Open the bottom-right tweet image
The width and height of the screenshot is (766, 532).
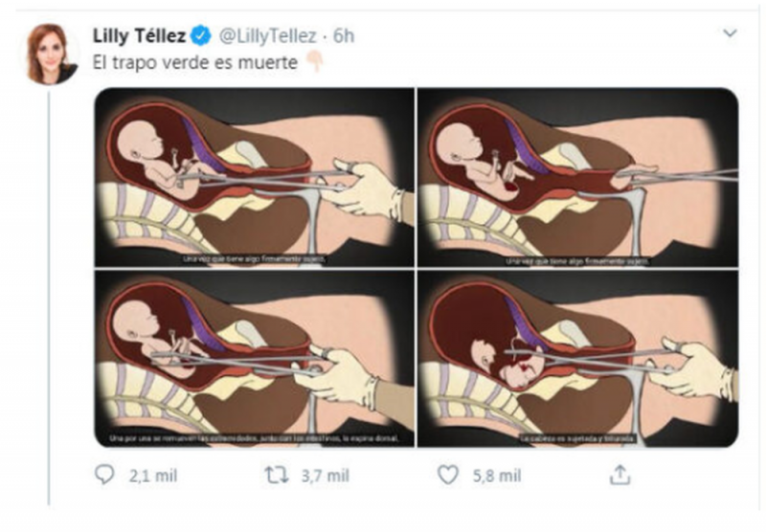pyautogui.click(x=577, y=359)
